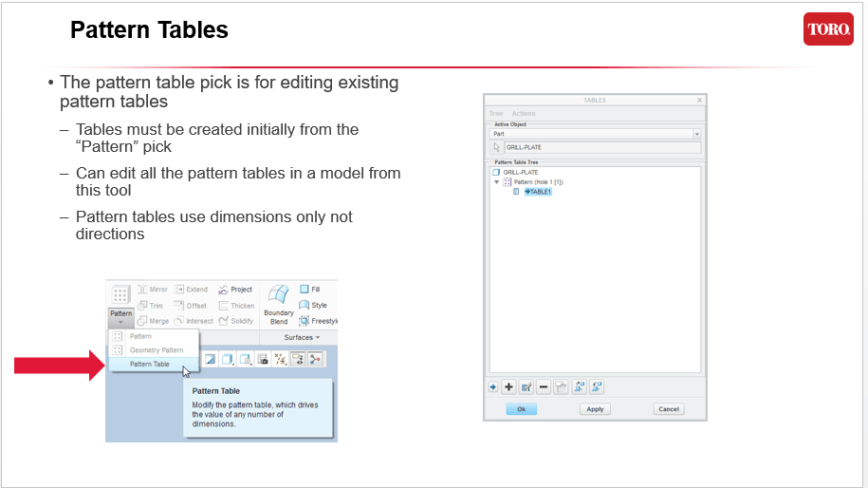The width and height of the screenshot is (868, 488).
Task: Select the Offset tool
Action: coord(190,305)
